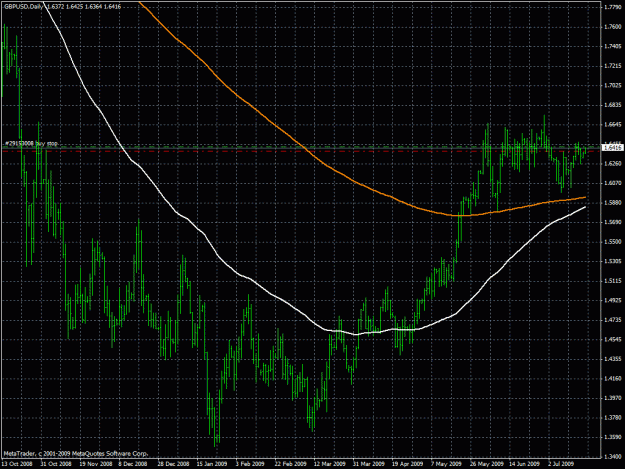This screenshot has width=625, height=469.
Task: Click the 31 Mar 2009 date label
Action: pos(368,464)
